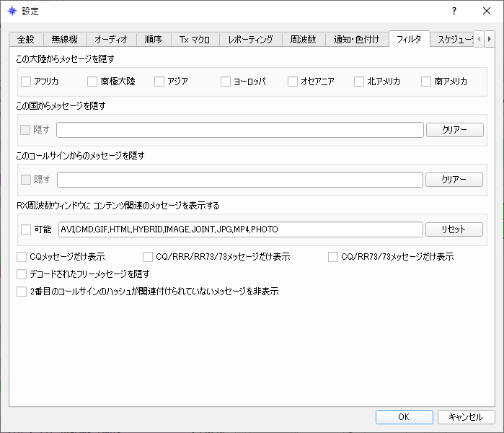
Task: Click the リセット button
Action: click(454, 229)
